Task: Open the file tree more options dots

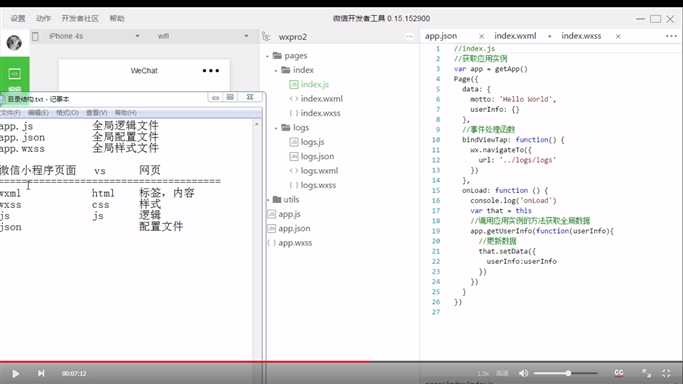Action: point(409,37)
